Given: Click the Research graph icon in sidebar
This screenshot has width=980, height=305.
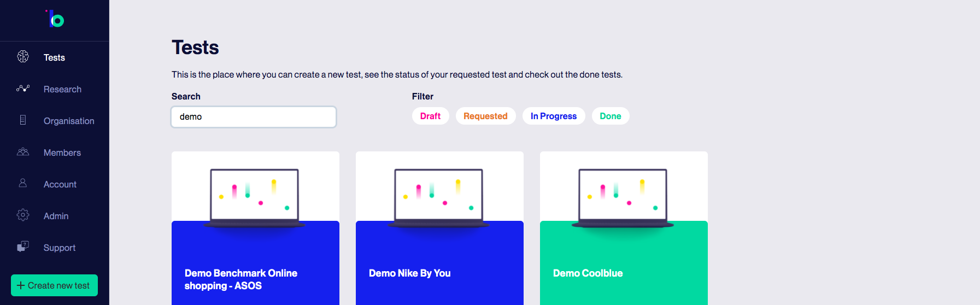Looking at the screenshot, I should (23, 88).
